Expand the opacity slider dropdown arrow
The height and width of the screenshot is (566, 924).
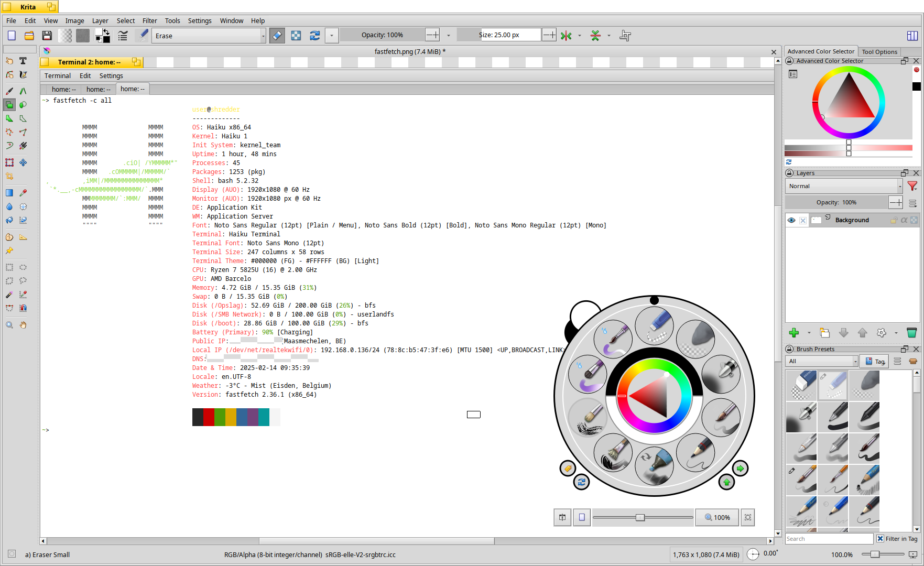pos(449,36)
